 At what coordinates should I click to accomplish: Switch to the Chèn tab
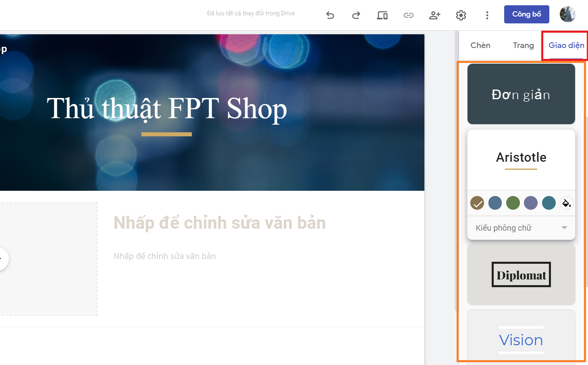click(x=480, y=45)
